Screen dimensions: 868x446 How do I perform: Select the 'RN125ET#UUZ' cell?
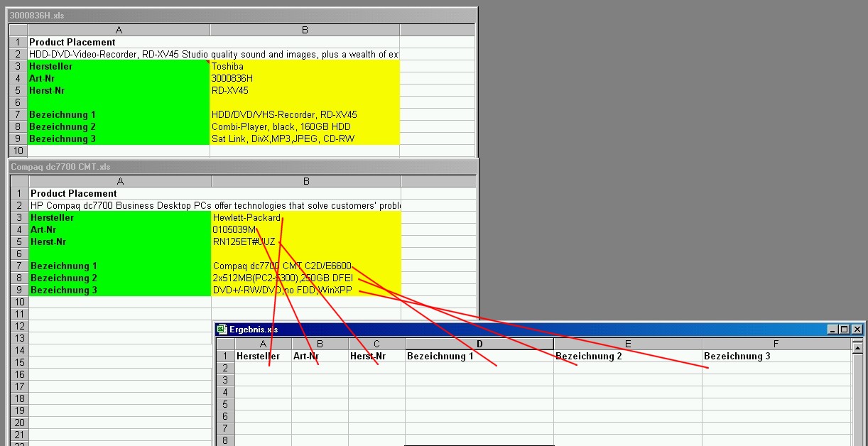click(x=306, y=242)
